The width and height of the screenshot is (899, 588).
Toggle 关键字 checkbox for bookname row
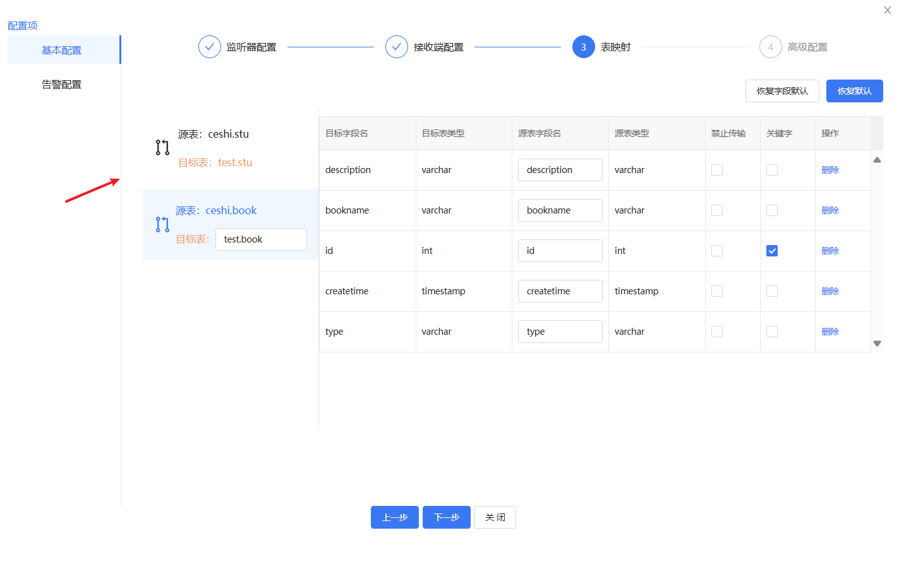[x=772, y=210]
